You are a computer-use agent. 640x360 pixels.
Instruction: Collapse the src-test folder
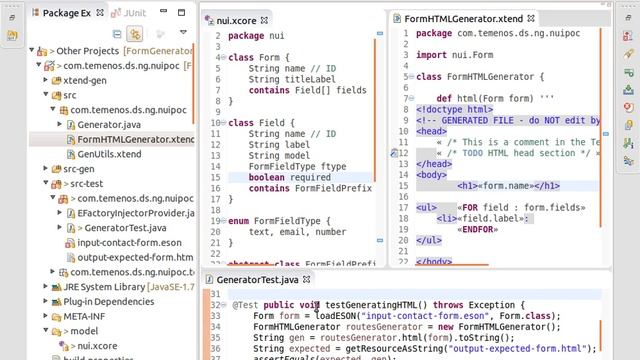(46, 183)
